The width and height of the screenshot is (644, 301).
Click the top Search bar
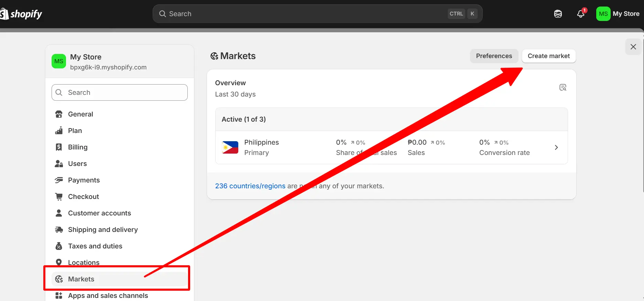coord(317,14)
